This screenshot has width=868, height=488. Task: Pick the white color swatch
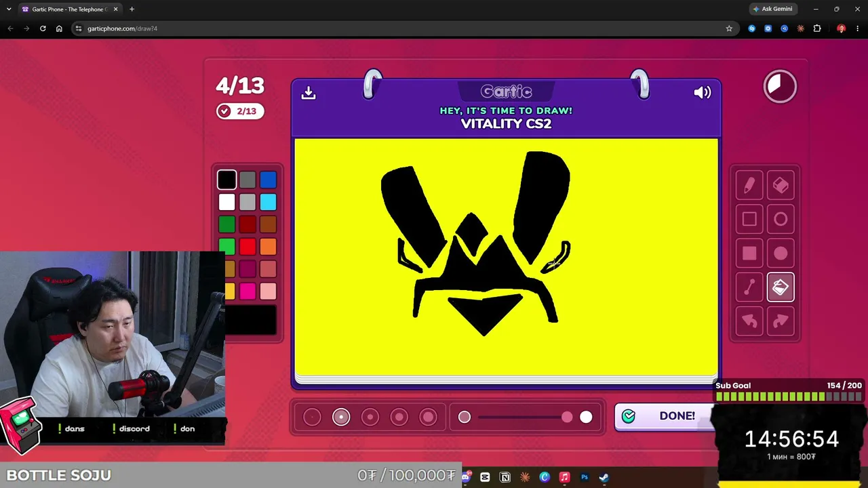coord(227,202)
